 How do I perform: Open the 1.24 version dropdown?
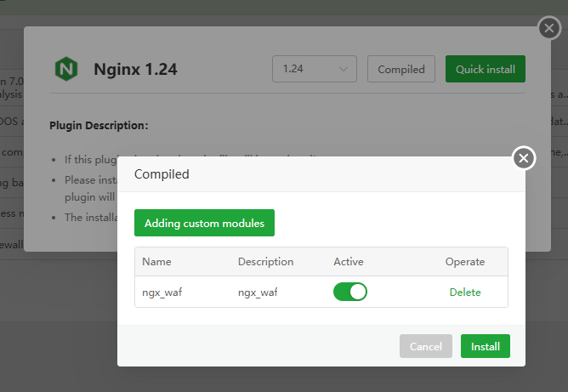coord(315,69)
